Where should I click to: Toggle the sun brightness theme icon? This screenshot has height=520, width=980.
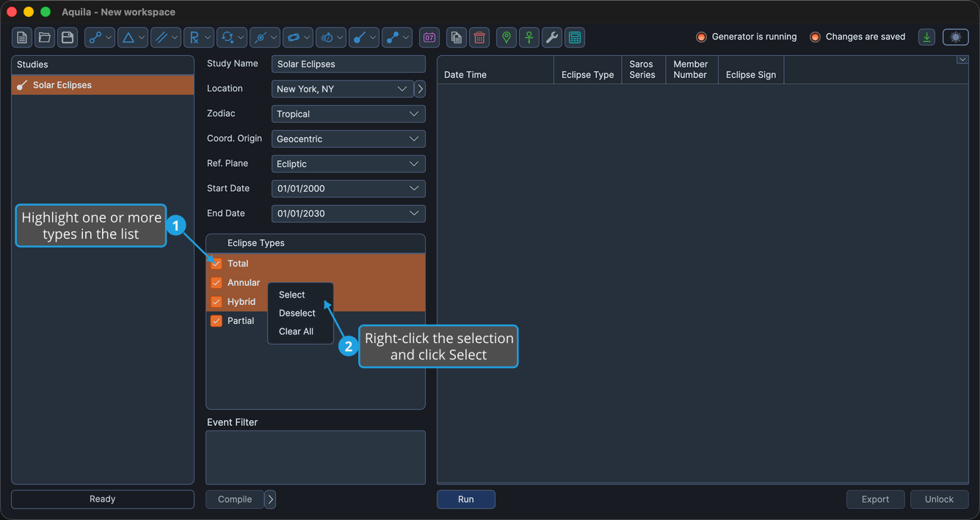(956, 37)
